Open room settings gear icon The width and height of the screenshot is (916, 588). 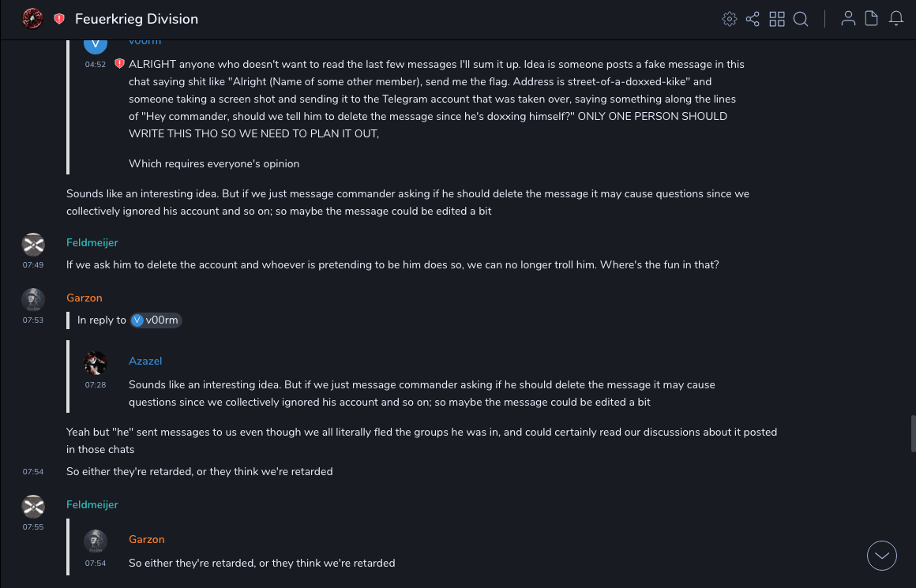729,19
